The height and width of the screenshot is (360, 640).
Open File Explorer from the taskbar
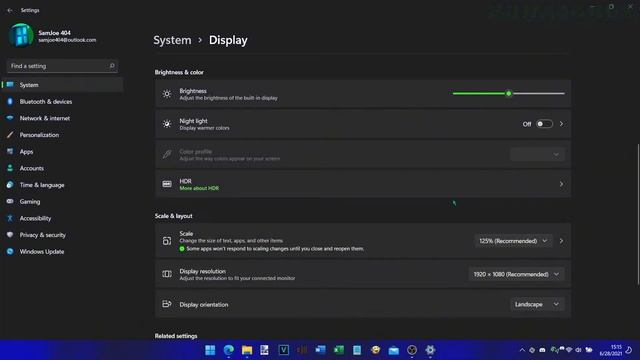click(247, 350)
